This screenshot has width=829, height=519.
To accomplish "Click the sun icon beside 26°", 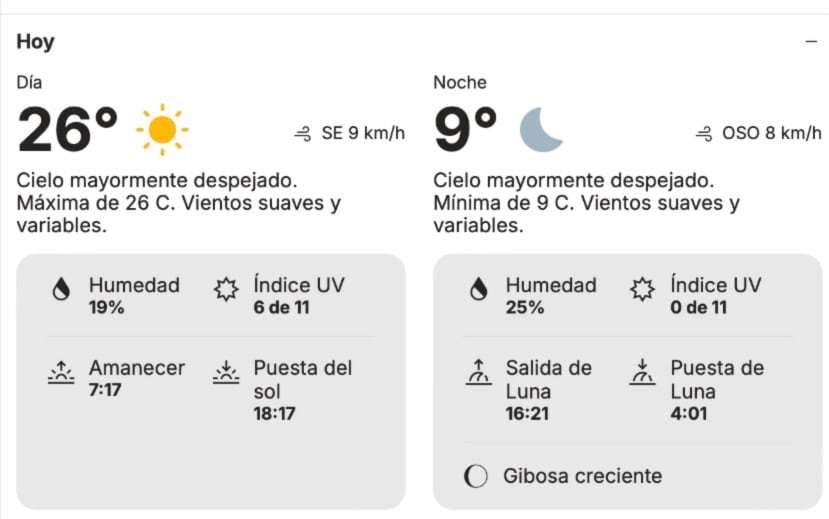I will click(162, 130).
